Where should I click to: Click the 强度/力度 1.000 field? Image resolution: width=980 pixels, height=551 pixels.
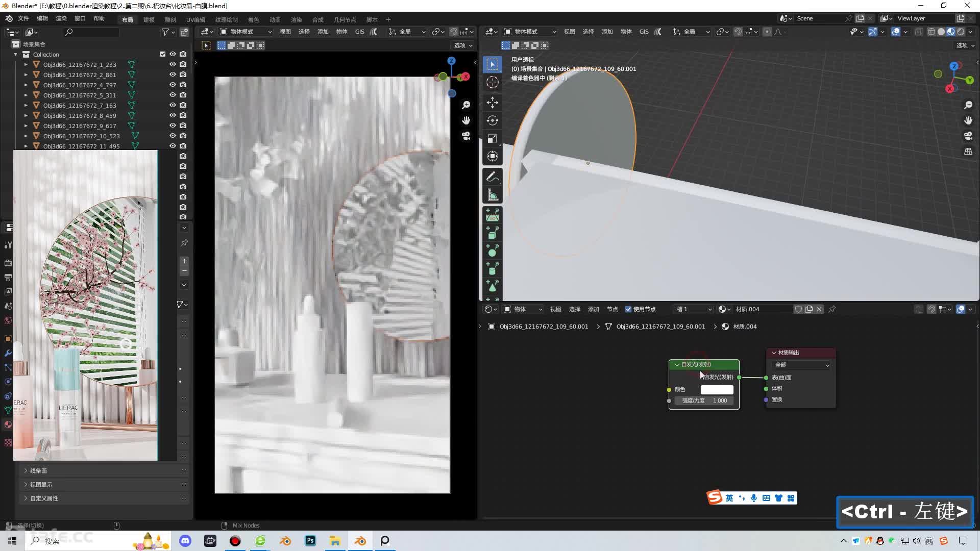(704, 400)
